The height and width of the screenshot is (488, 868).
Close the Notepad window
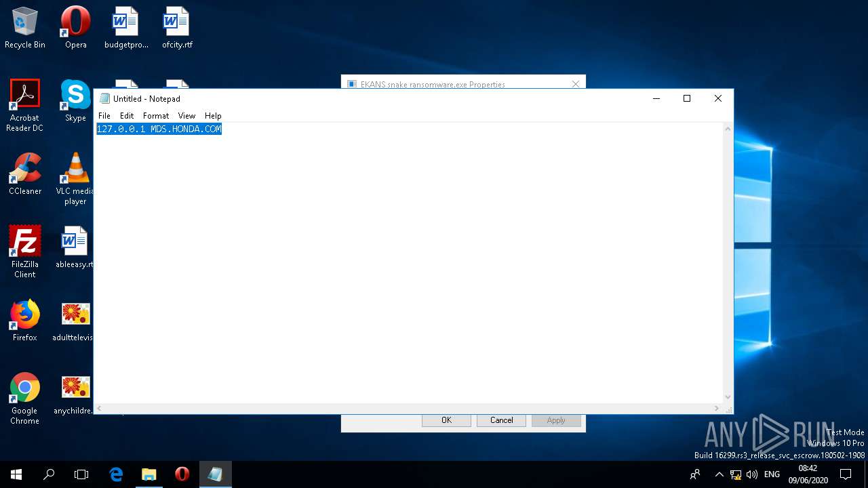point(718,98)
